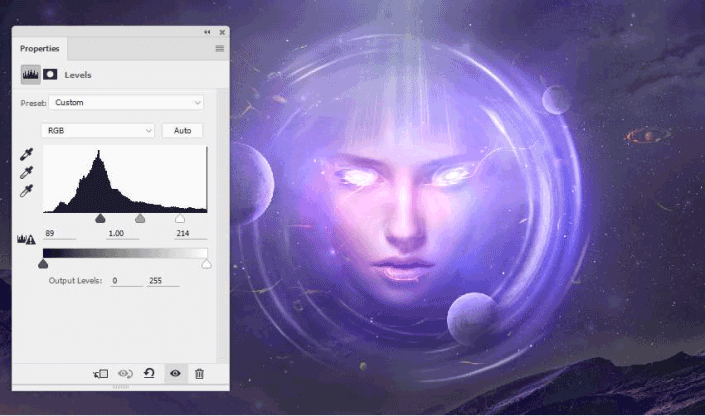
Task: Click the histogram graph area
Action: pyautogui.click(x=125, y=179)
